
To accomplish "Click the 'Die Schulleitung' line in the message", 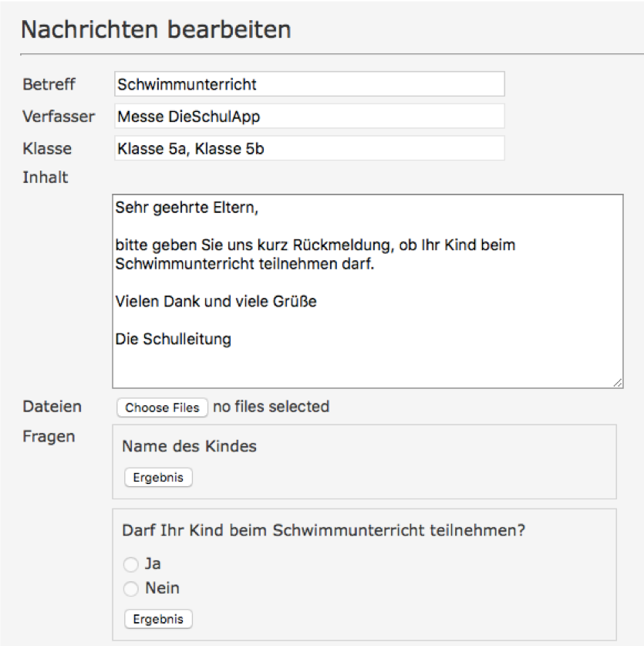I will 173,339.
